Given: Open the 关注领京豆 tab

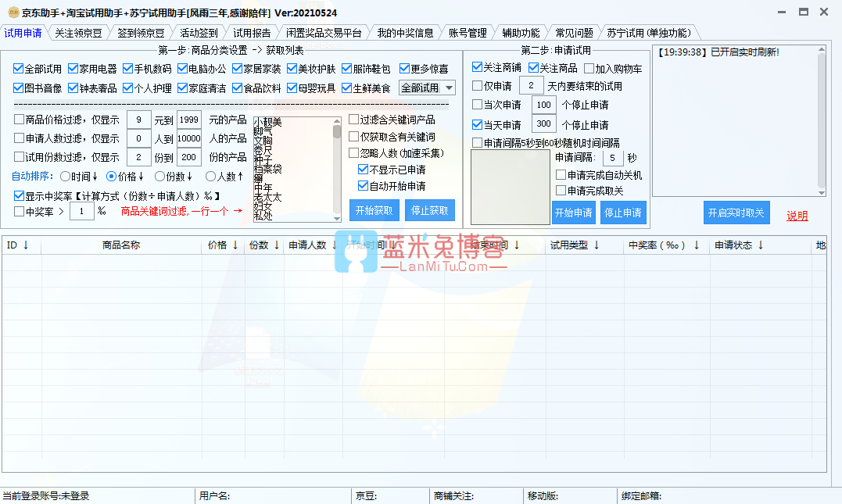Looking at the screenshot, I should coord(78,34).
